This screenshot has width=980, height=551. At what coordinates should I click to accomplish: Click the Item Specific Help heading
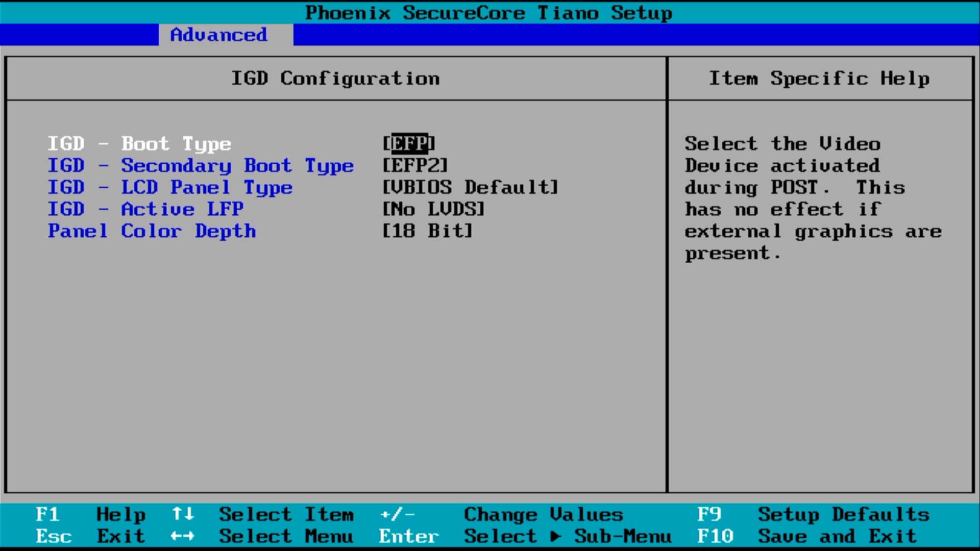819,79
